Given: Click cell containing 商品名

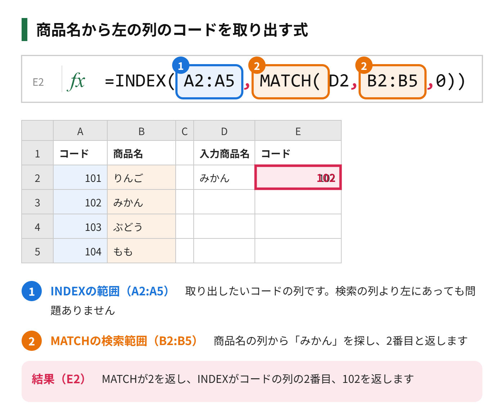Looking at the screenshot, I should tap(141, 153).
